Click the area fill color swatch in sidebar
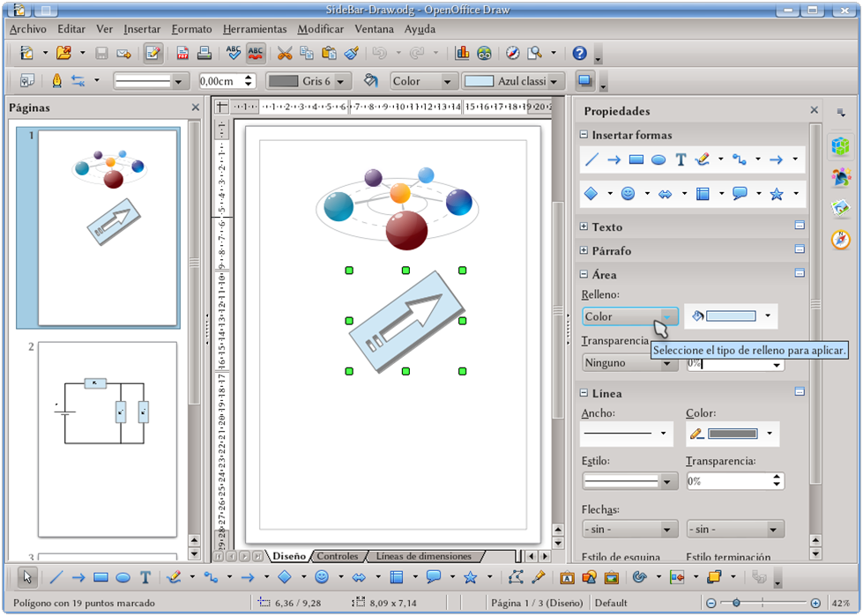Image resolution: width=863 pixels, height=616 pixels. point(731,316)
